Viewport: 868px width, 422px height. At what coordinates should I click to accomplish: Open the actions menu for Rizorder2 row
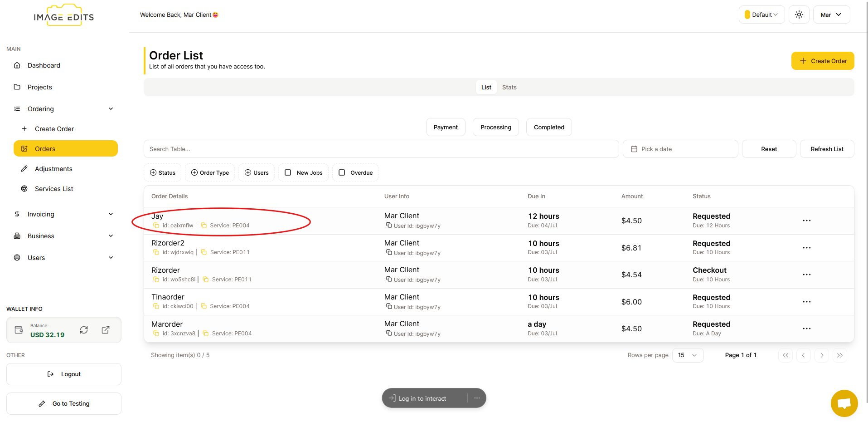click(x=807, y=248)
